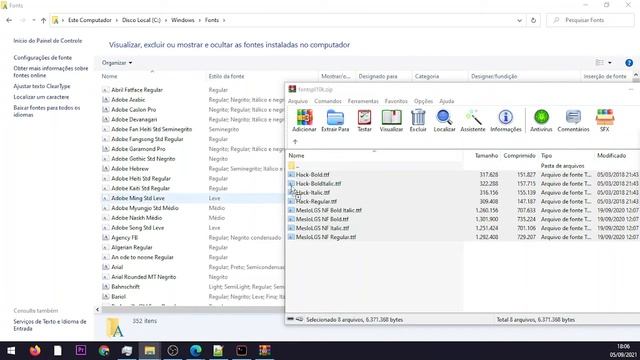
Task: Select MesloLGS NF Regular.ttf
Action: 326,237
